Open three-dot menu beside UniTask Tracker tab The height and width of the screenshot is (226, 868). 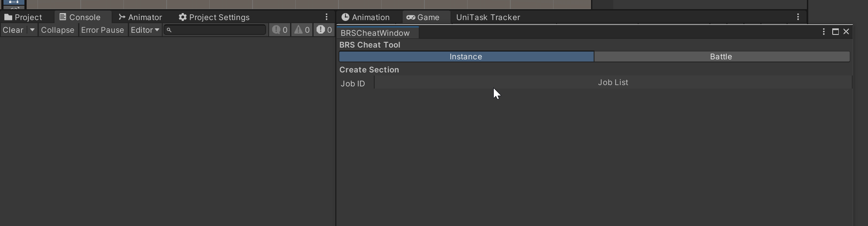point(798,17)
